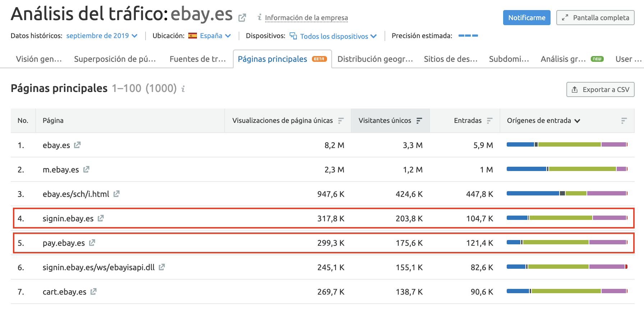The width and height of the screenshot is (644, 309).
Task: Switch to Fuentes de tráfico tab
Action: point(198,59)
